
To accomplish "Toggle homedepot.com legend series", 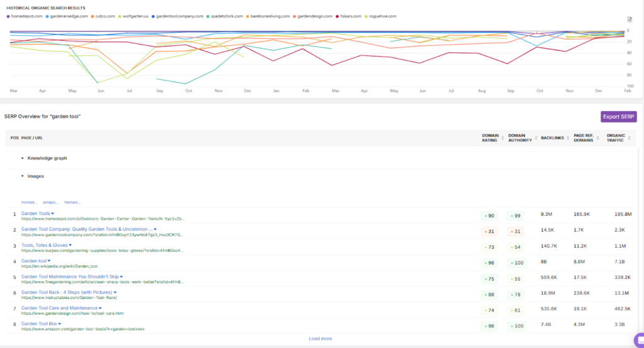I will click(x=25, y=16).
